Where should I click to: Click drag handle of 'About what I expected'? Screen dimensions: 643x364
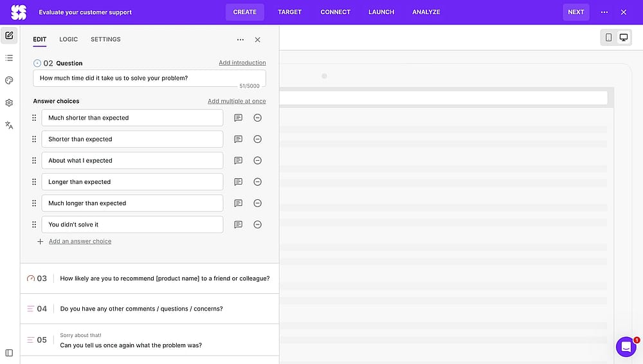point(34,160)
